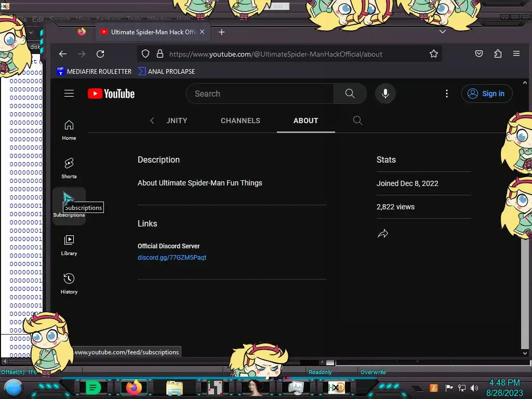Open Subscriptions in the sidebar
Image resolution: width=532 pixels, height=399 pixels.
69,206
